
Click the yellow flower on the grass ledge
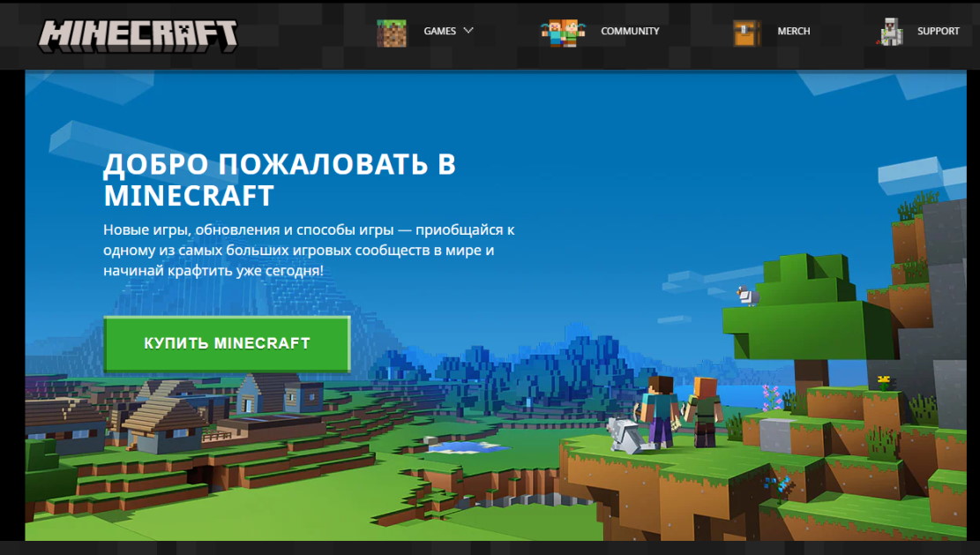pyautogui.click(x=883, y=381)
